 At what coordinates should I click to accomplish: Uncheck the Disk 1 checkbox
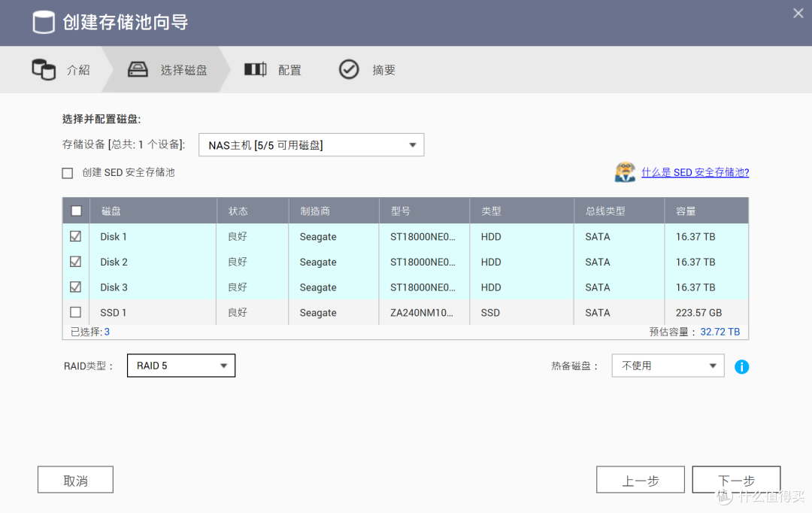pos(76,236)
